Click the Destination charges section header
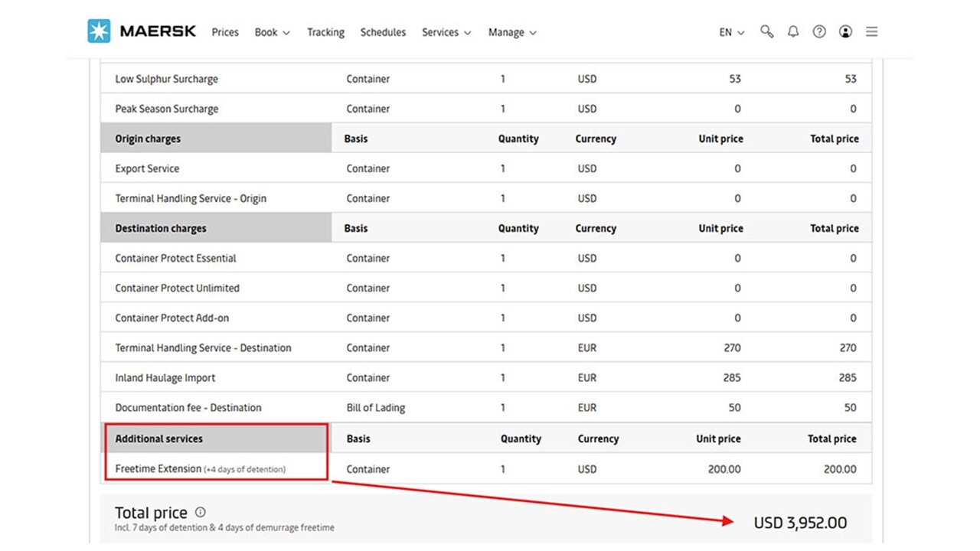 [161, 228]
